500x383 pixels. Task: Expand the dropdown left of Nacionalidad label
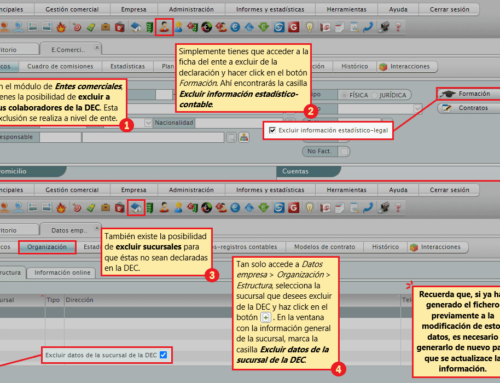[148, 123]
